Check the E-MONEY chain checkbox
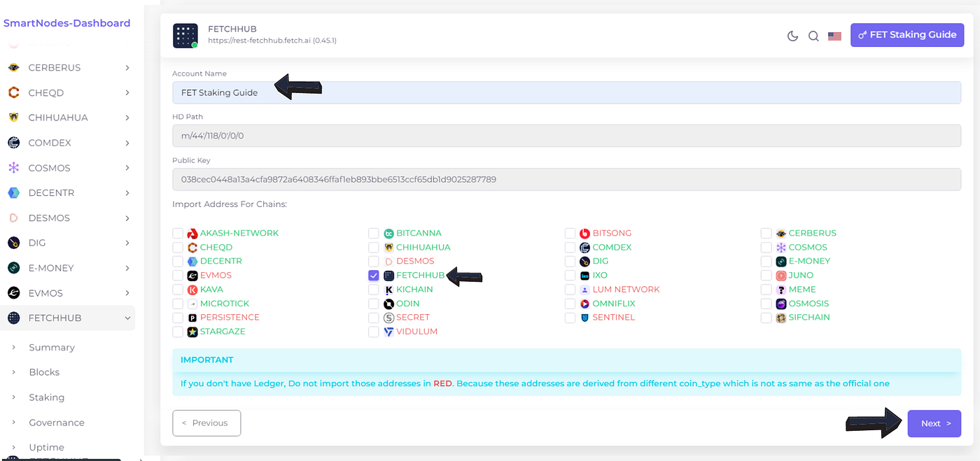 click(x=766, y=262)
